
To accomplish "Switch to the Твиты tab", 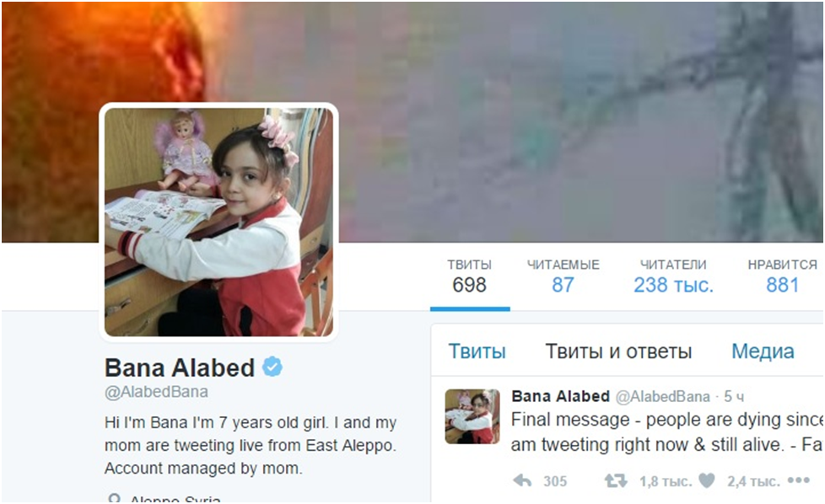I will [x=477, y=351].
